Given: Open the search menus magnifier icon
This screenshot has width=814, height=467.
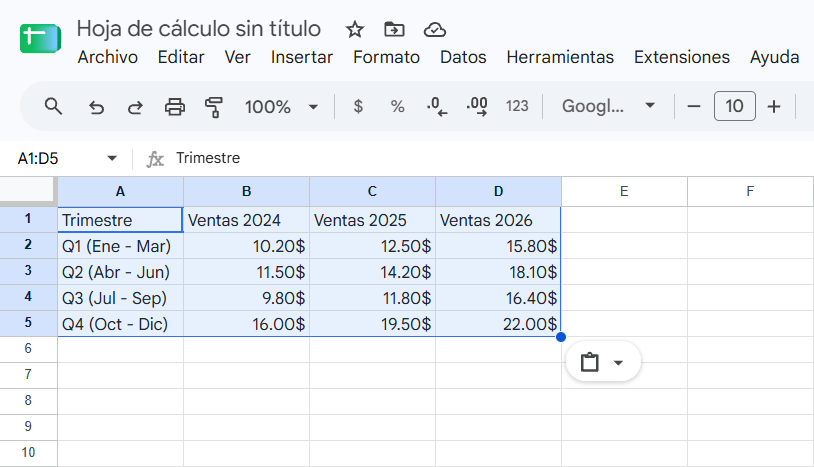Looking at the screenshot, I should 53,106.
